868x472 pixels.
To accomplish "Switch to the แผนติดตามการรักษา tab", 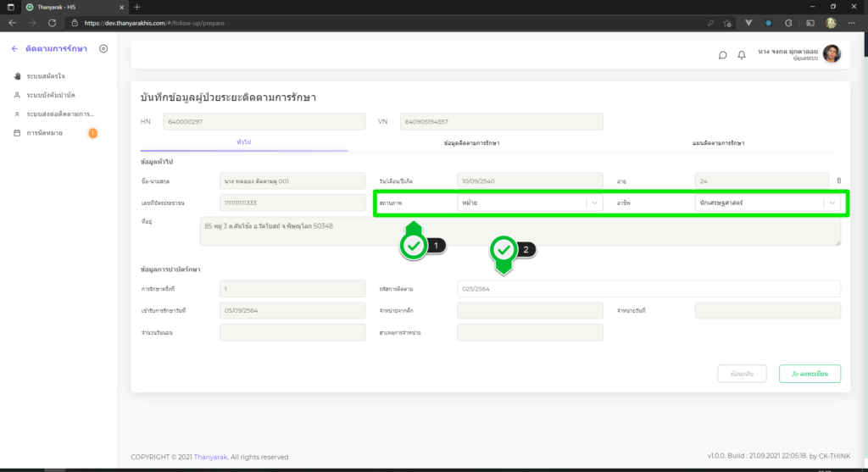I will (x=718, y=143).
